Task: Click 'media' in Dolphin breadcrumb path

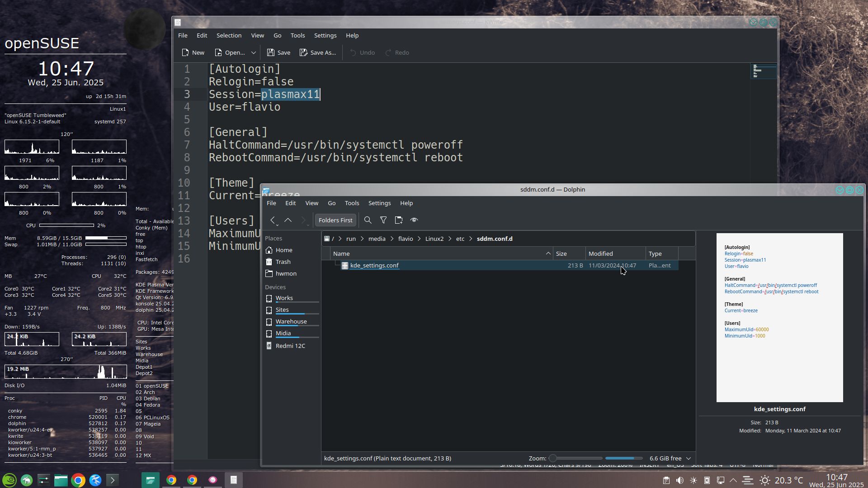Action: (377, 239)
